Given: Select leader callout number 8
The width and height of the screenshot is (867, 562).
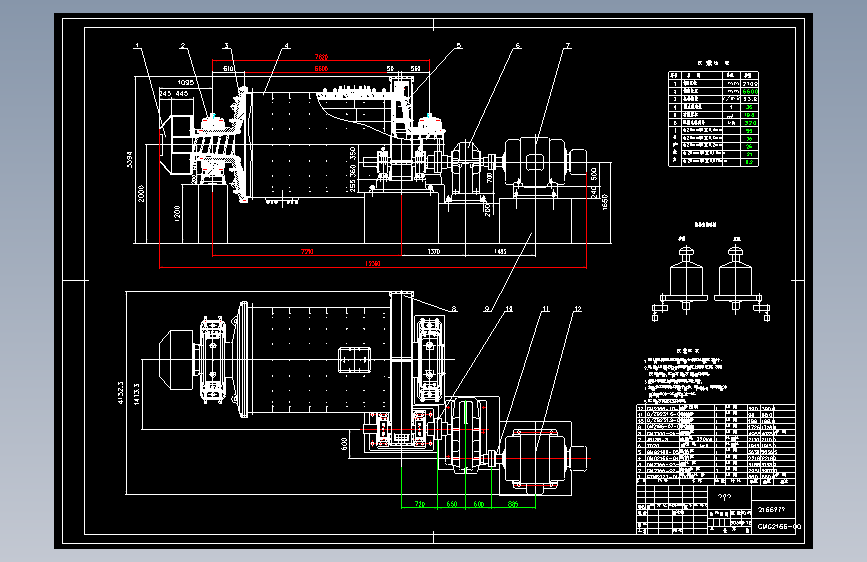Looking at the screenshot, I should (x=455, y=309).
